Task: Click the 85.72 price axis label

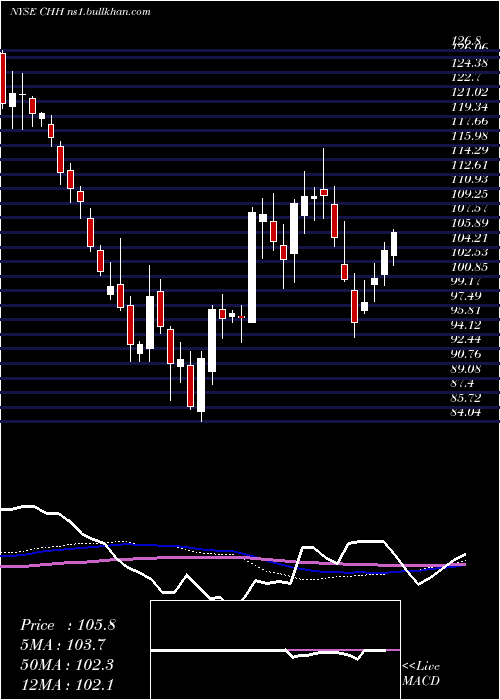Action: click(467, 398)
